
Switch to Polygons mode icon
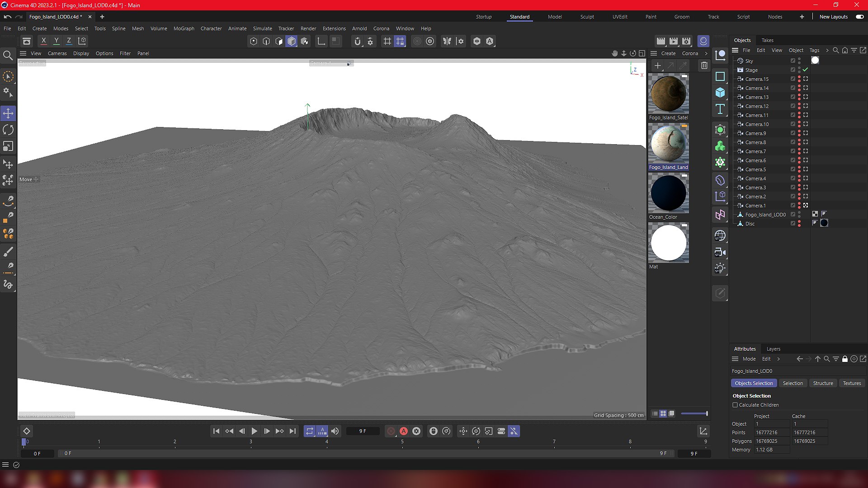tap(292, 41)
